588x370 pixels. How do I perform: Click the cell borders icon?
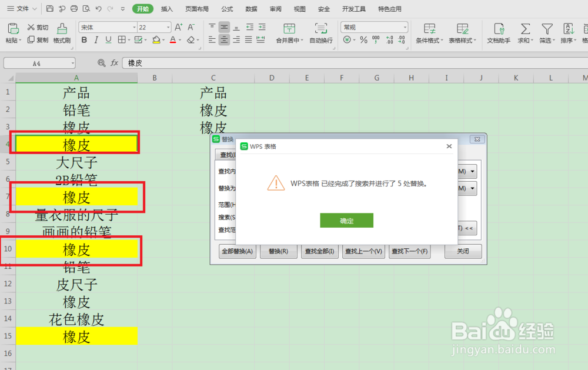tap(122, 39)
